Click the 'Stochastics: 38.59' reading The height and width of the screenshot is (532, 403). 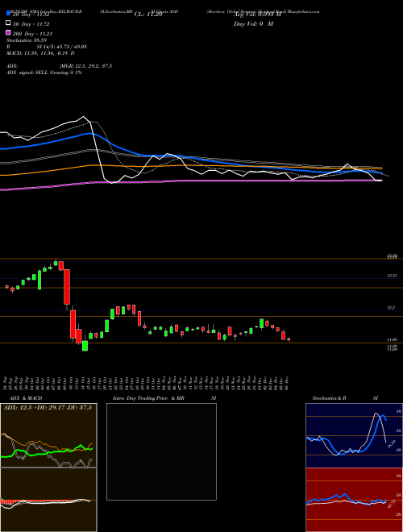point(27,40)
